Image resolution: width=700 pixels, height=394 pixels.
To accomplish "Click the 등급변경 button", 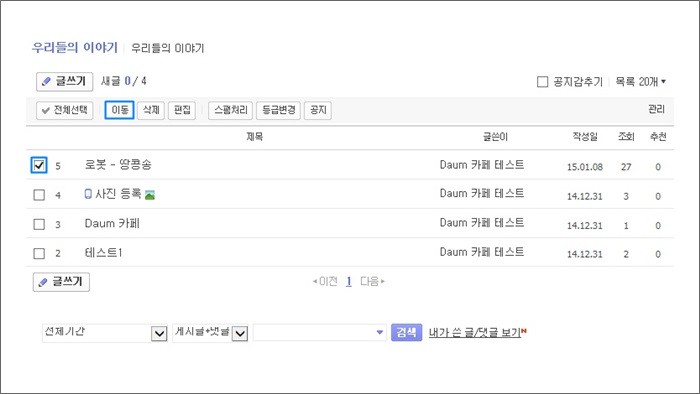I will (278, 110).
